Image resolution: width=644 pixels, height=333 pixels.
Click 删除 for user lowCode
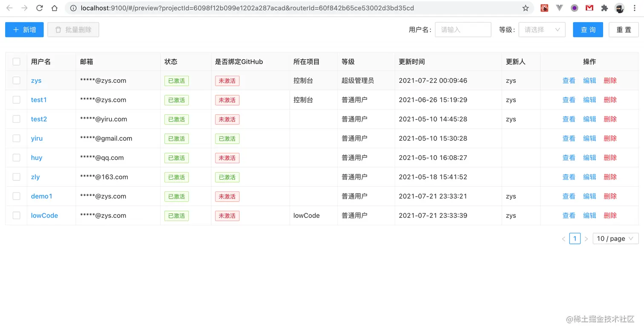tap(610, 215)
